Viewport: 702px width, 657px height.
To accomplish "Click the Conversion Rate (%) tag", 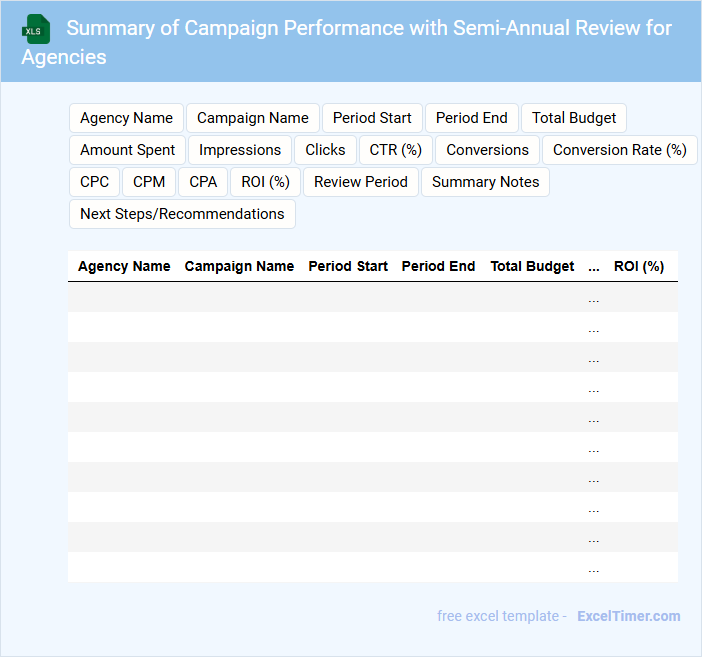I will [619, 150].
